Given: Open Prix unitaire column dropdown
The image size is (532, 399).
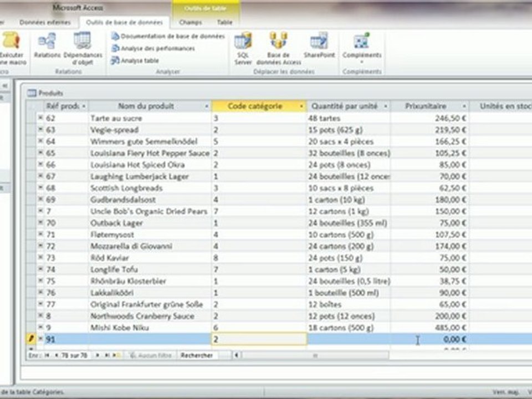Looking at the screenshot, I should 464,106.
